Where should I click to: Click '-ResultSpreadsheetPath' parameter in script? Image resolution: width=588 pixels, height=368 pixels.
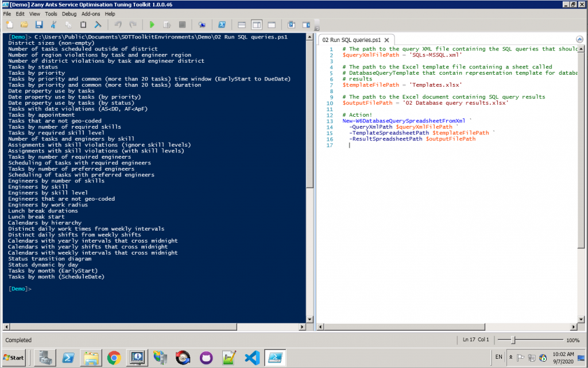(x=385, y=139)
